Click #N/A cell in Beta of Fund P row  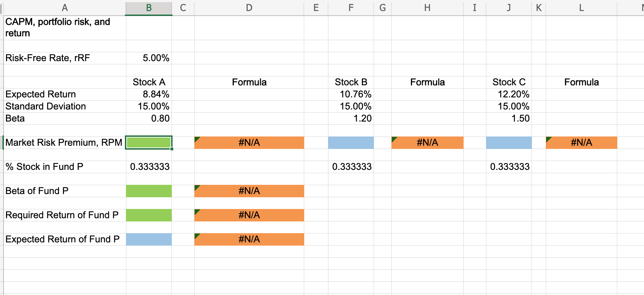coord(249,191)
